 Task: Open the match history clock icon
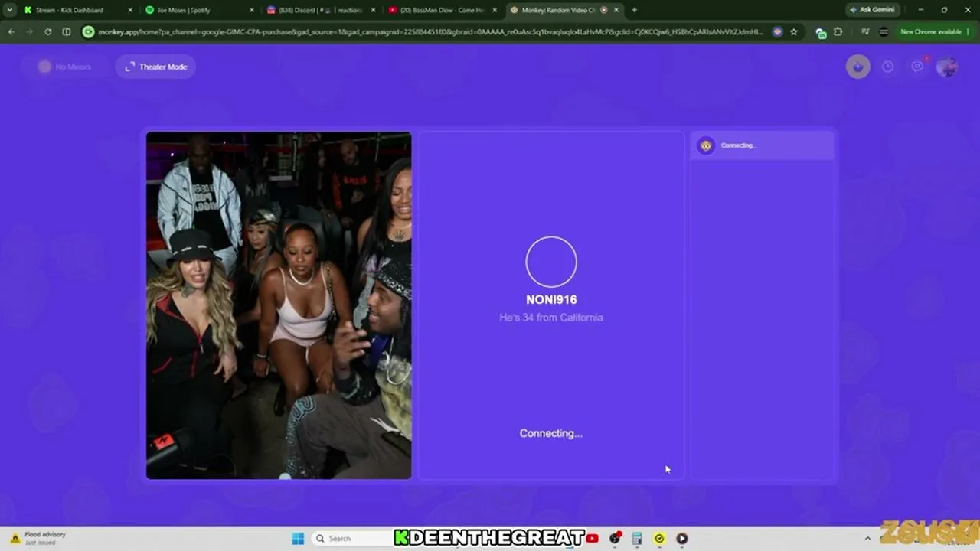[x=887, y=67]
